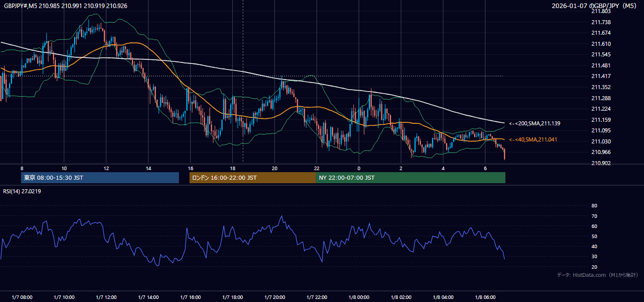Click price level 211.095 on the axis
Image resolution: width=644 pixels, height=302 pixels.
(x=601, y=130)
